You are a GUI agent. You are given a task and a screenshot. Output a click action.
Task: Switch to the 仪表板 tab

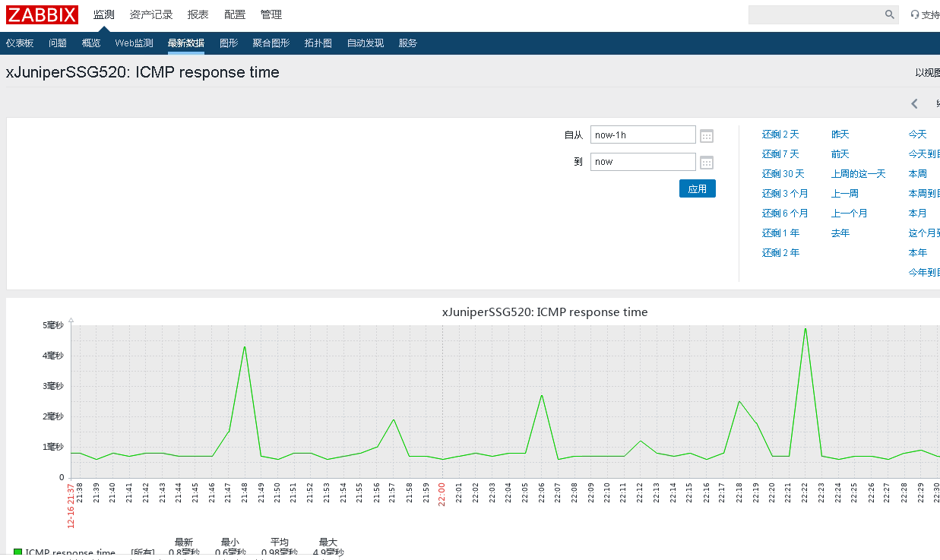20,43
